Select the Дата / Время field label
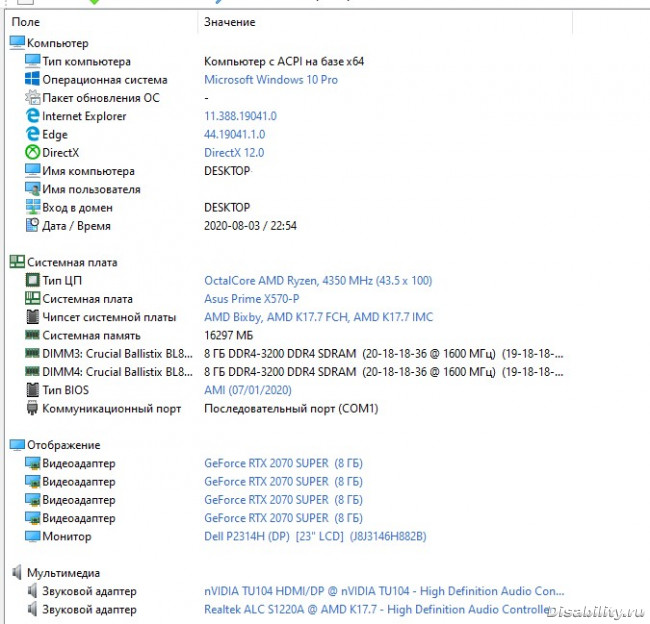The height and width of the screenshot is (624, 650). tap(77, 226)
